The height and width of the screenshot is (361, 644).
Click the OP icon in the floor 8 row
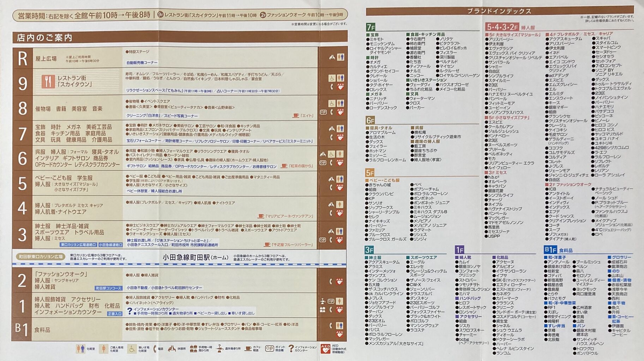coord(323,112)
